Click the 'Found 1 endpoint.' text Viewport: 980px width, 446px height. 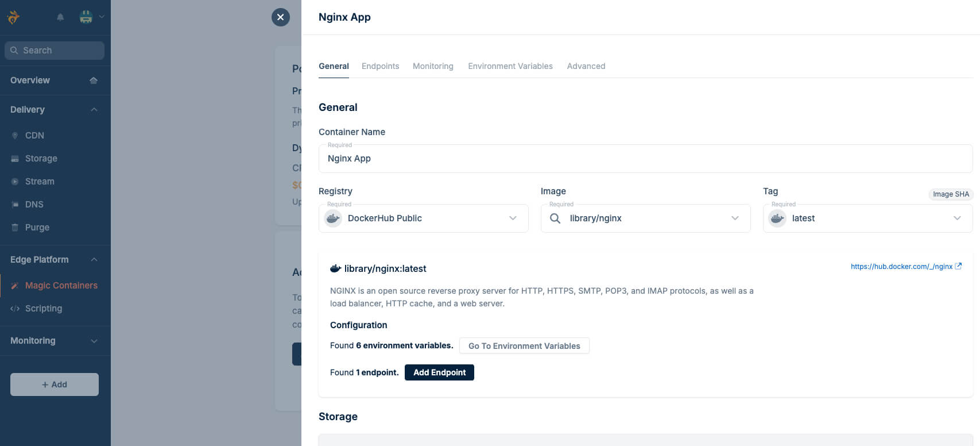click(x=364, y=372)
